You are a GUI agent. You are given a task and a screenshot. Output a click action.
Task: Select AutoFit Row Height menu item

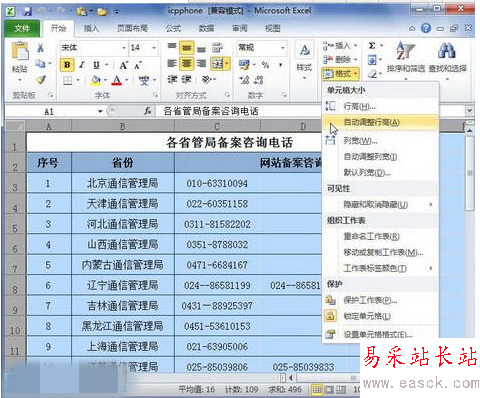click(380, 122)
